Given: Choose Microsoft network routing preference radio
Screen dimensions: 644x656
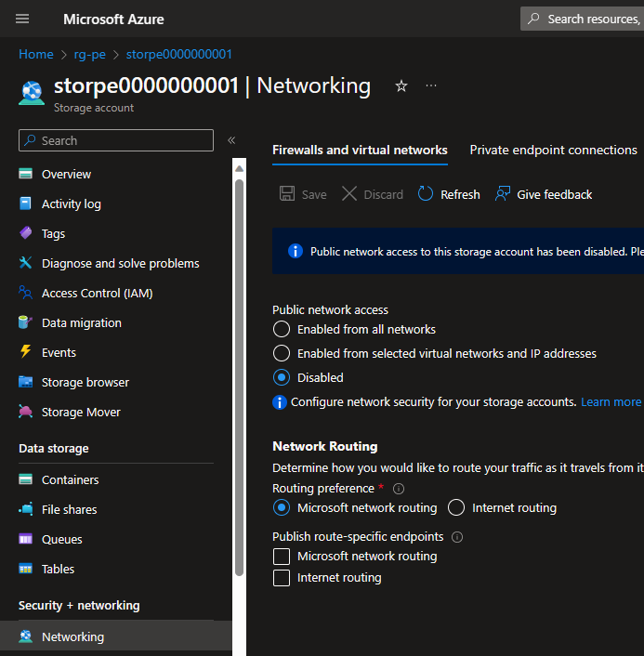Looking at the screenshot, I should click(282, 507).
